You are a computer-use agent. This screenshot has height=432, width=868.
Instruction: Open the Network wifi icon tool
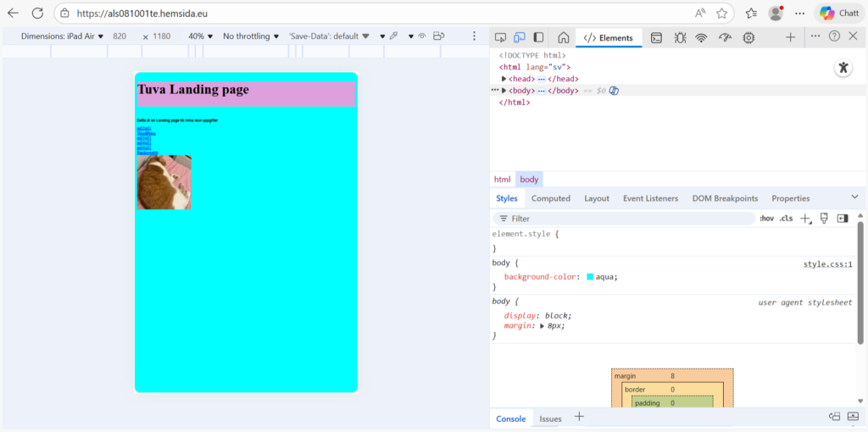pyautogui.click(x=702, y=37)
